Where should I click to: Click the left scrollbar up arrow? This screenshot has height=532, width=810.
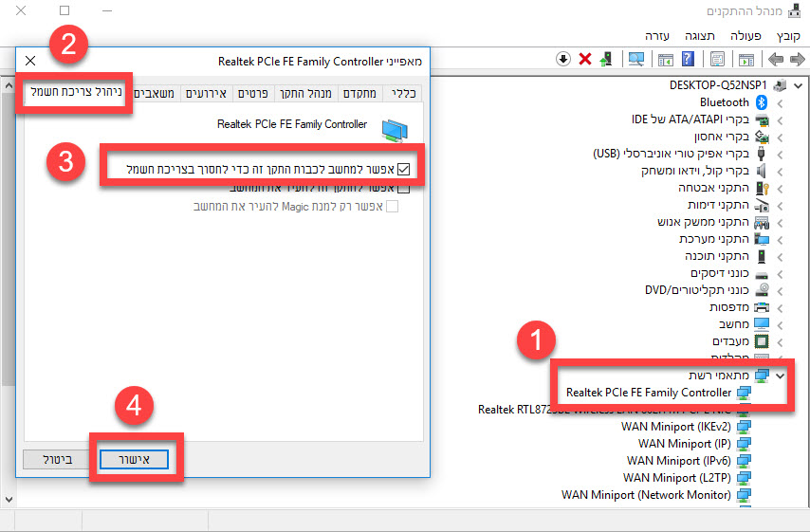click(x=9, y=85)
